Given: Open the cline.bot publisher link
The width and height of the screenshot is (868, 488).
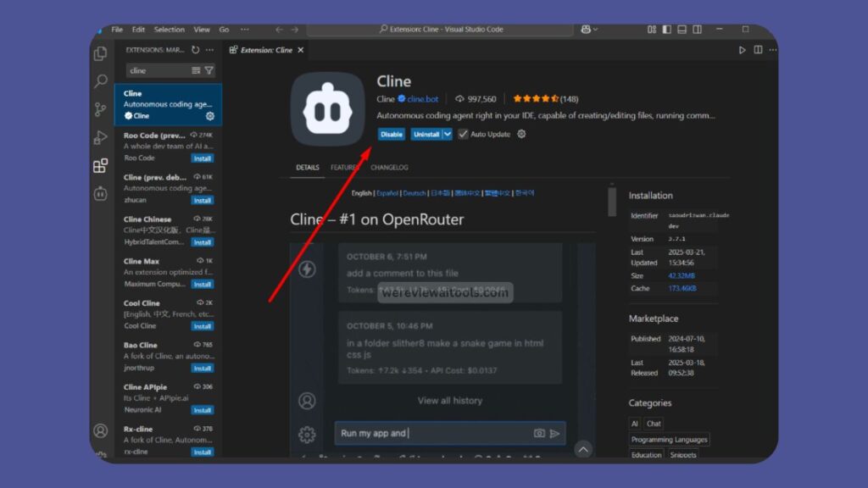Looking at the screenshot, I should click(x=422, y=99).
